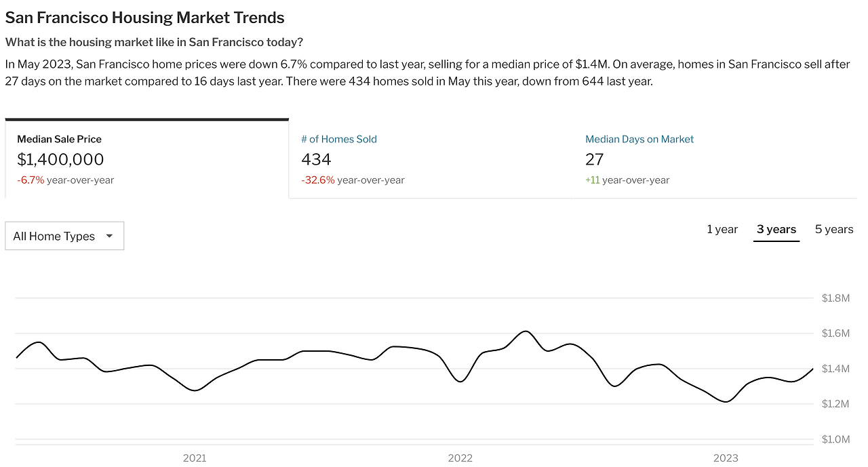Click the 2023 x-axis label
Viewport: 868px width, 467px height.
click(726, 458)
